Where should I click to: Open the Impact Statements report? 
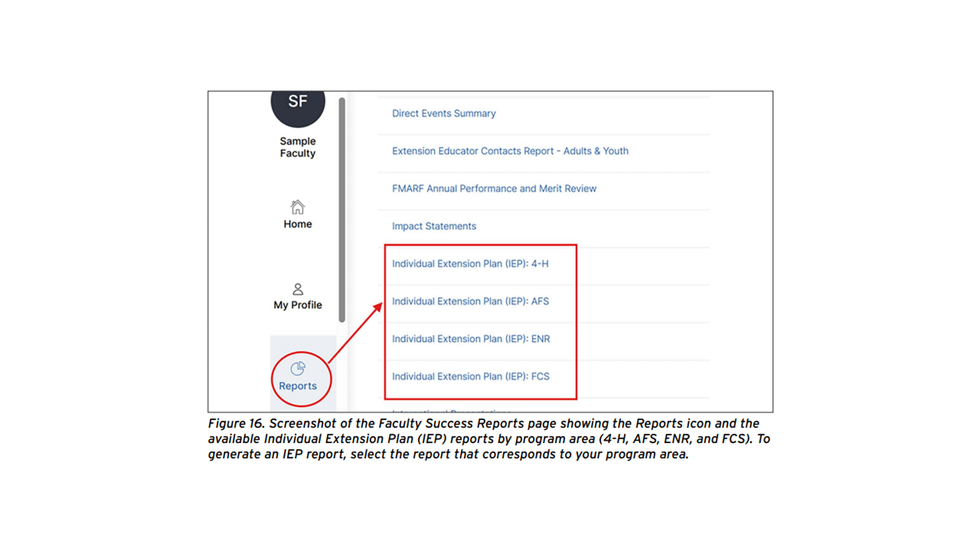[x=434, y=226]
